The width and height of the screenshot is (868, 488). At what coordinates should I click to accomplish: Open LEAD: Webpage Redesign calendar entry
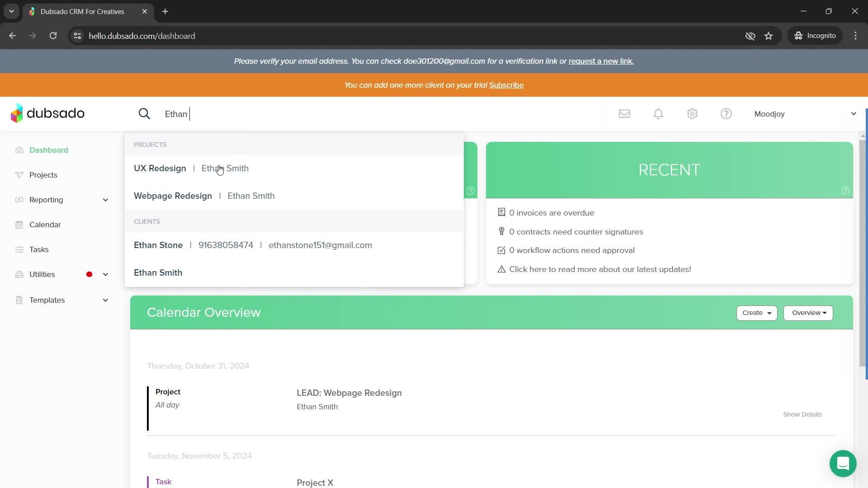[349, 393]
